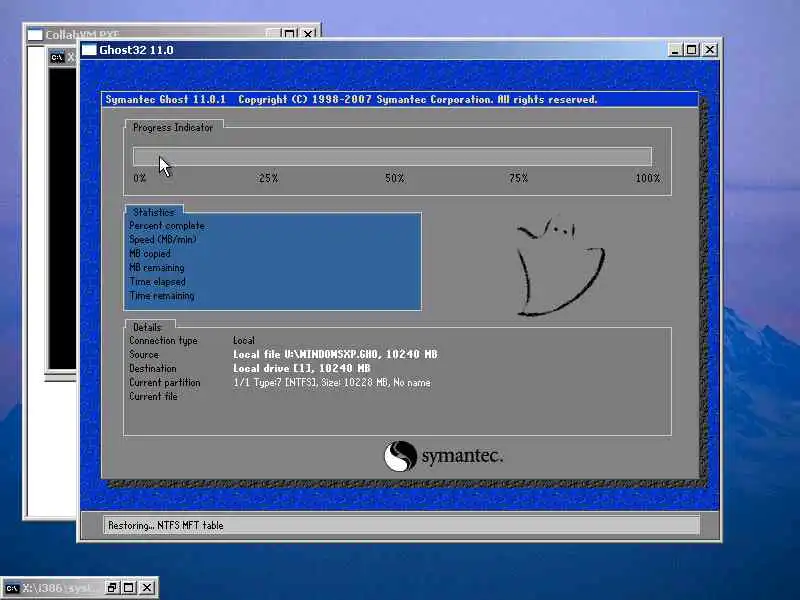Click the 'symantec.' wordmark text
The width and height of the screenshot is (800, 600).
coord(462,456)
